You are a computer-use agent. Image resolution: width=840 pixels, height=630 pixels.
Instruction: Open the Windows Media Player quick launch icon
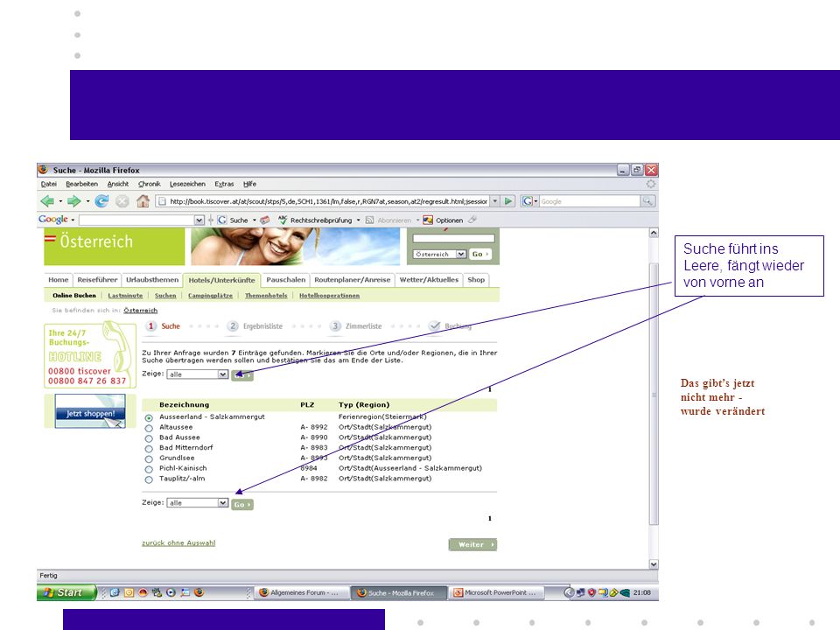[x=171, y=592]
